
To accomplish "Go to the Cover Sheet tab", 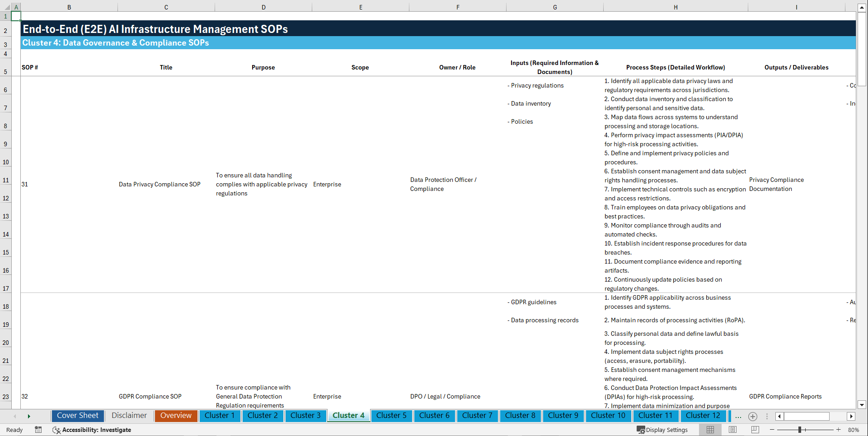I will point(77,416).
